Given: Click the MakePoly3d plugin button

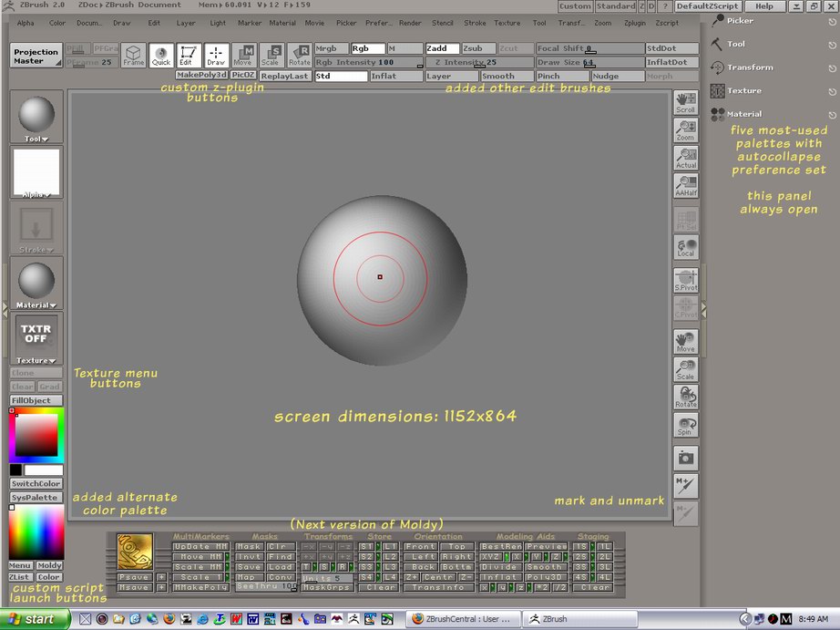Looking at the screenshot, I should tap(202, 75).
